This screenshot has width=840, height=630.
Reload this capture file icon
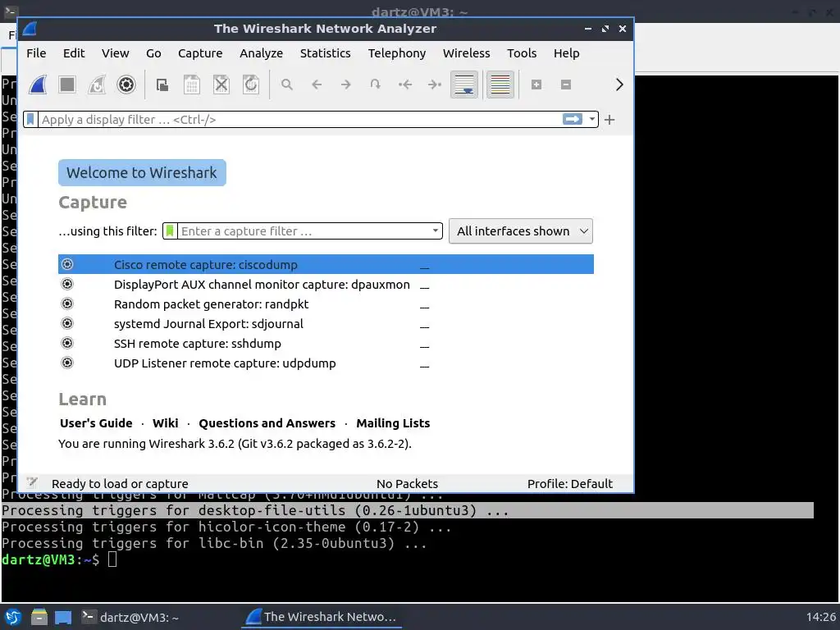tap(251, 84)
